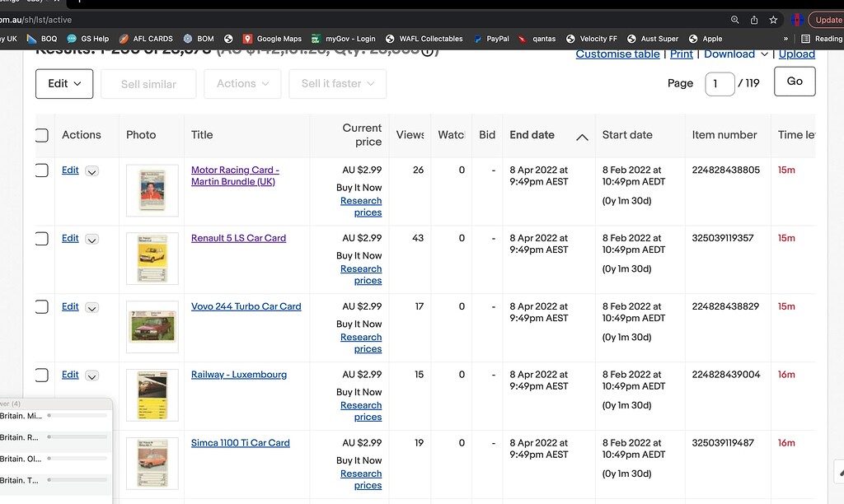Expand actions arrow for Renault 5 LS row
844x504 pixels.
click(92, 240)
